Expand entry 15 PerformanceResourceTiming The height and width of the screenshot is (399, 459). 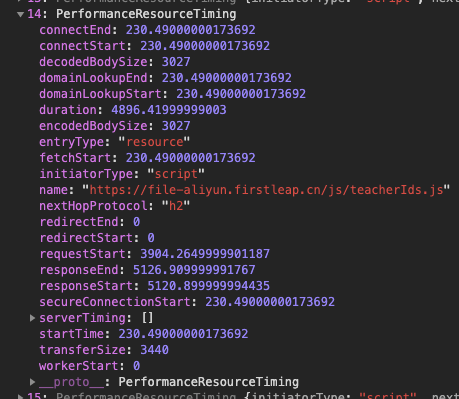tap(20, 396)
